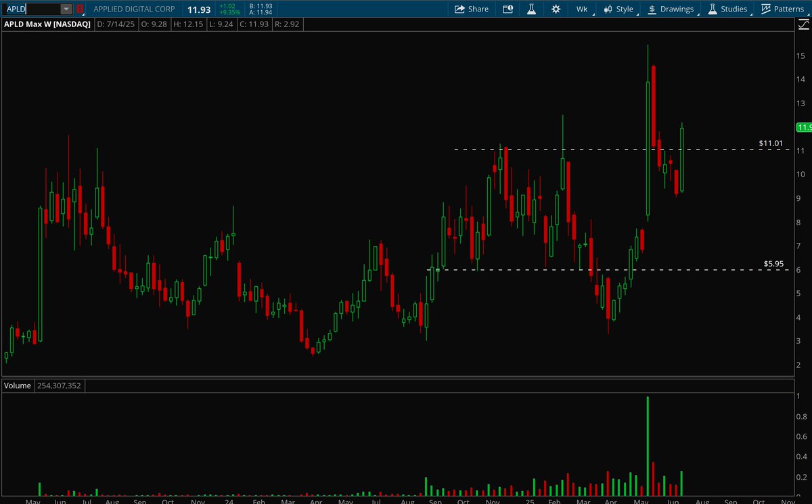This screenshot has width=812, height=504.
Task: Click the last price 11.93
Action: 199,9
